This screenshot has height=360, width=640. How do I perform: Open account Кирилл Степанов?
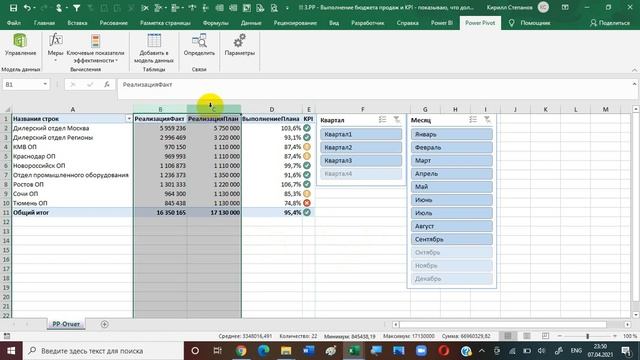(x=509, y=7)
